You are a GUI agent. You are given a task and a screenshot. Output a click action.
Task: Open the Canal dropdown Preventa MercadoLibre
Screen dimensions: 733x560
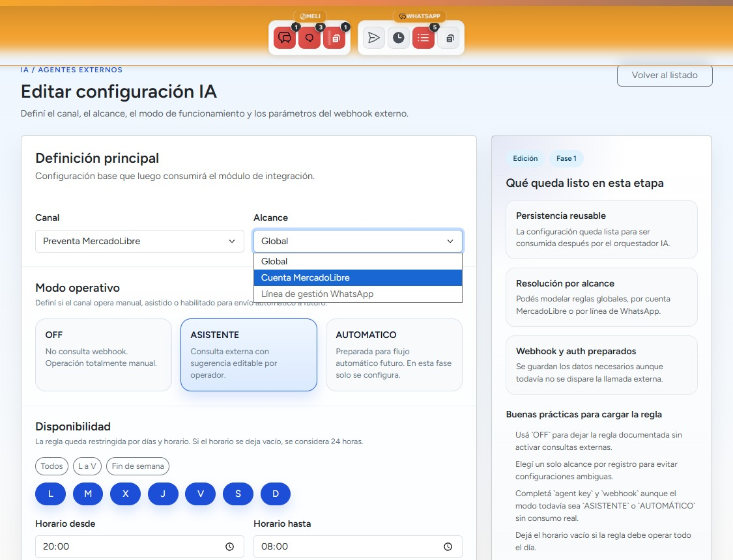(139, 241)
